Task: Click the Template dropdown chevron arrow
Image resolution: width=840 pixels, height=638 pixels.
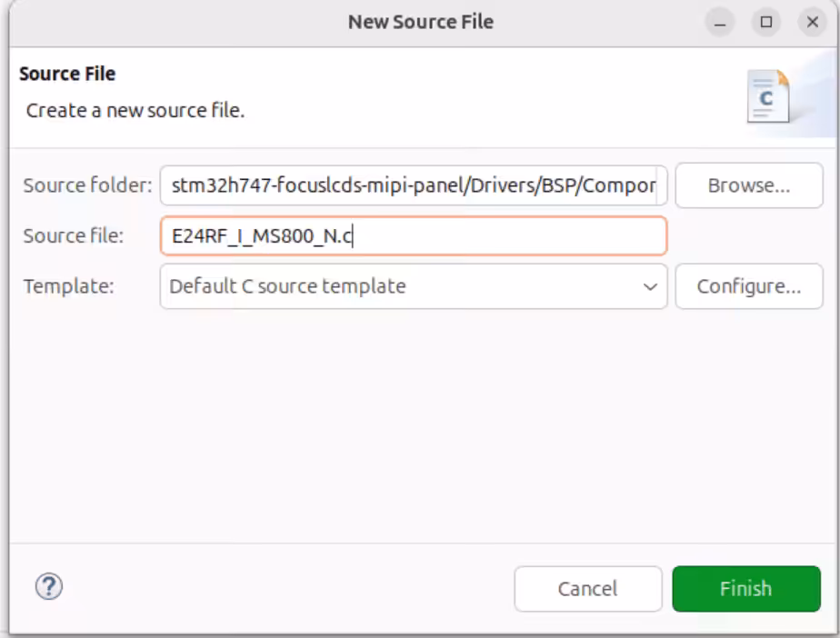Action: (650, 286)
